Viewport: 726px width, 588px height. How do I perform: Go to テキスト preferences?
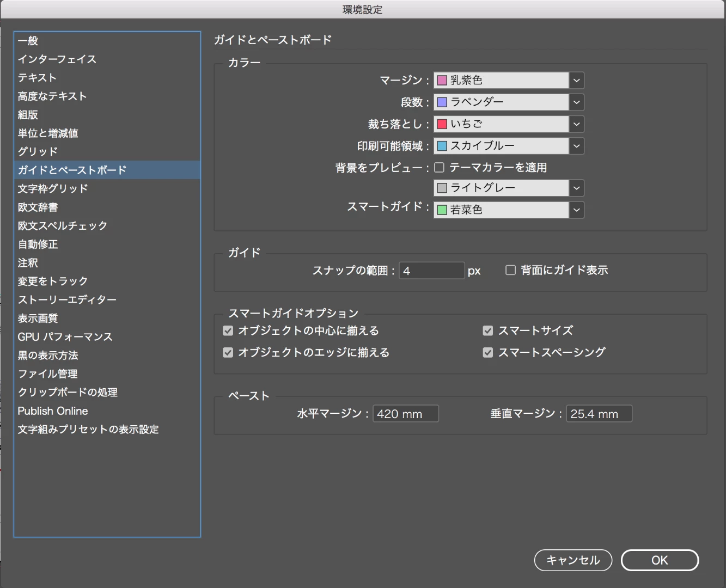click(x=107, y=78)
